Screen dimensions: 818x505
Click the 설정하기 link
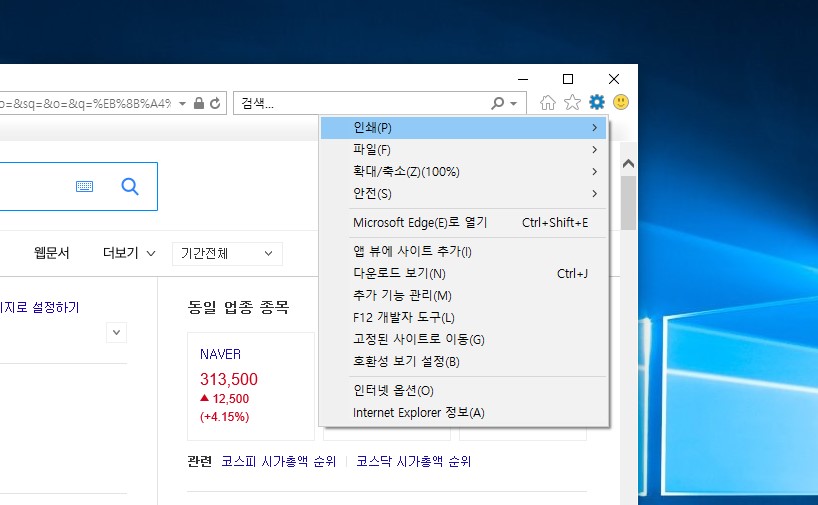click(x=40, y=307)
